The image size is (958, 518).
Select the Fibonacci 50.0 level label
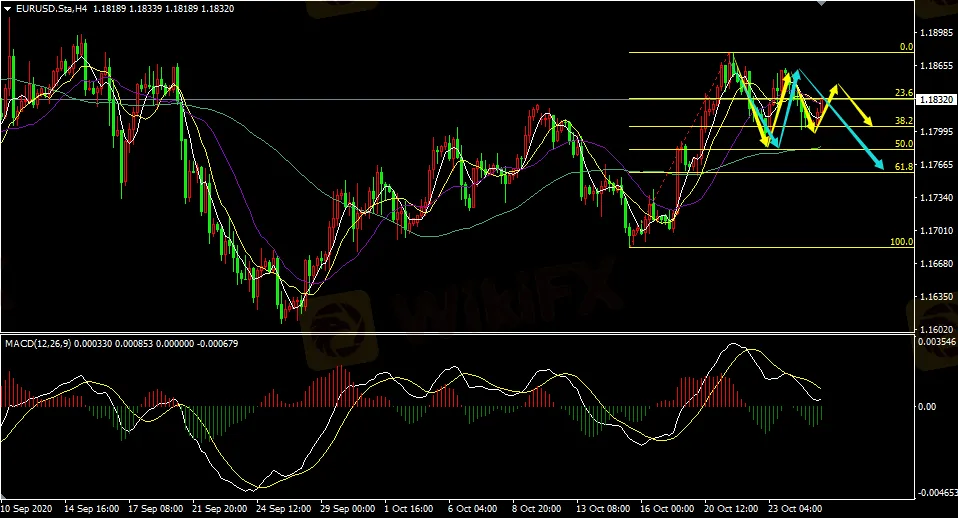(x=904, y=145)
